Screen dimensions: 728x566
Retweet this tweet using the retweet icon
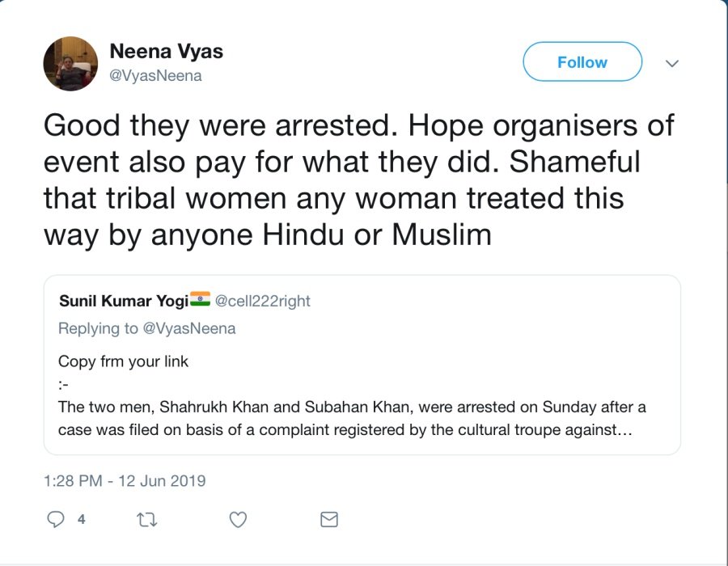point(148,520)
